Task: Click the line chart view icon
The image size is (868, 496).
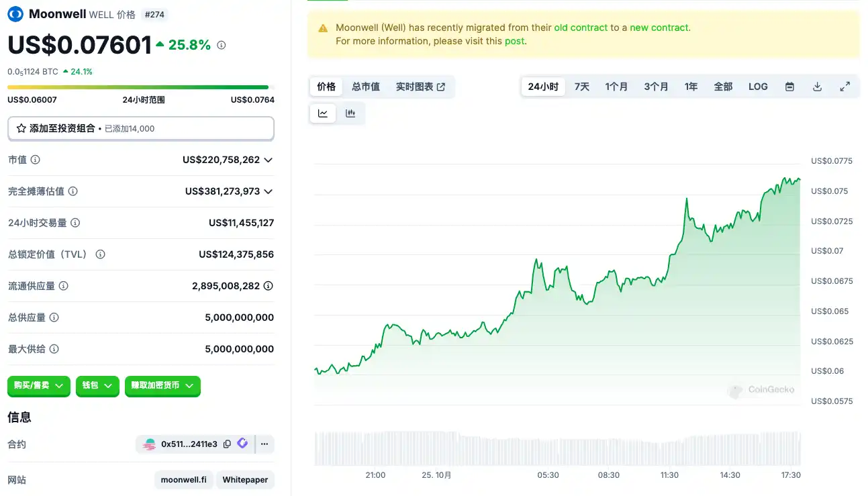Action: tap(323, 113)
